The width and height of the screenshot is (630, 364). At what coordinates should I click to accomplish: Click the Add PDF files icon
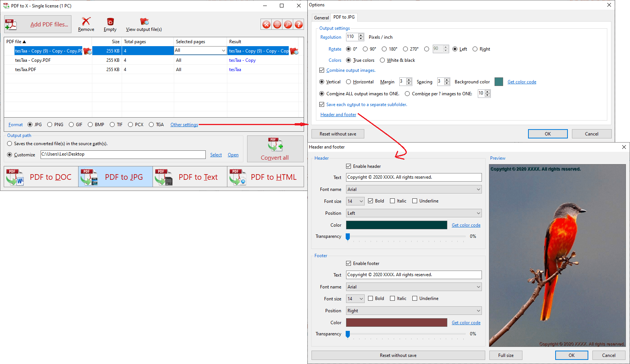11,25
